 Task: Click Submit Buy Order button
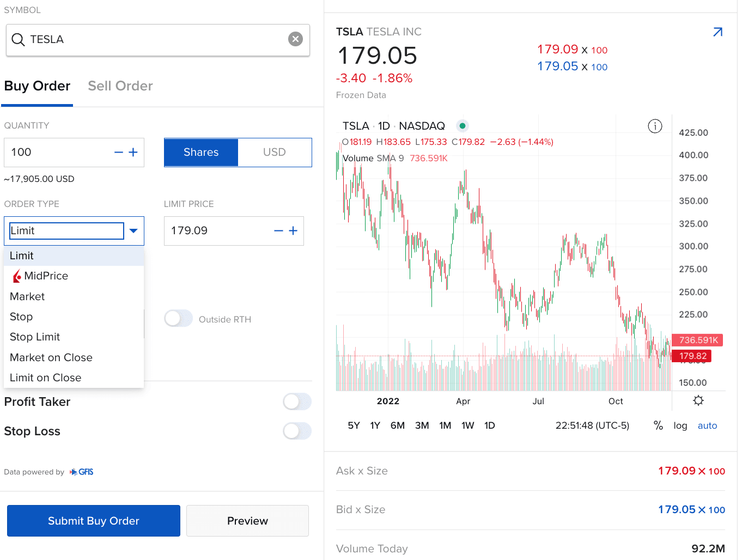point(94,521)
